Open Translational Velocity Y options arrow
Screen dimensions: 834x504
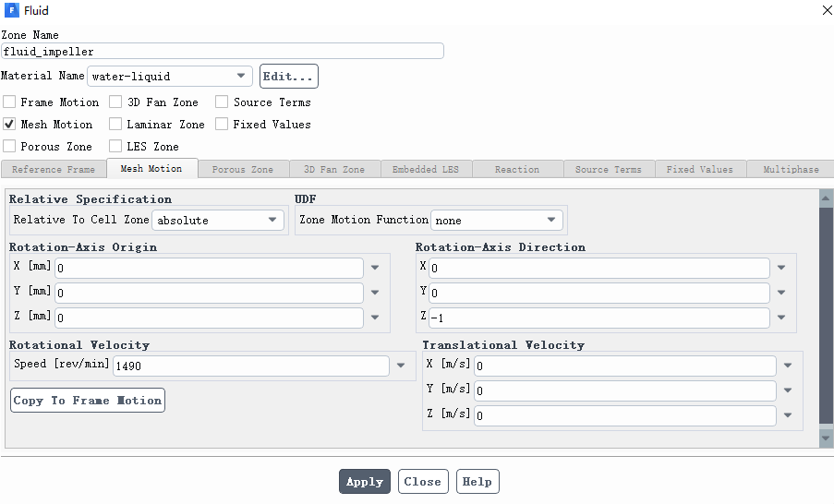click(788, 390)
